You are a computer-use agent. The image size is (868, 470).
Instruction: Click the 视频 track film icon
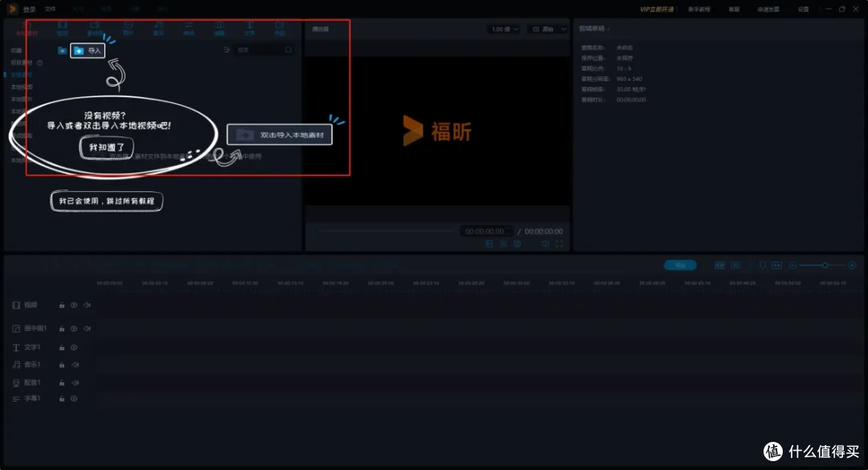pyautogui.click(x=16, y=305)
